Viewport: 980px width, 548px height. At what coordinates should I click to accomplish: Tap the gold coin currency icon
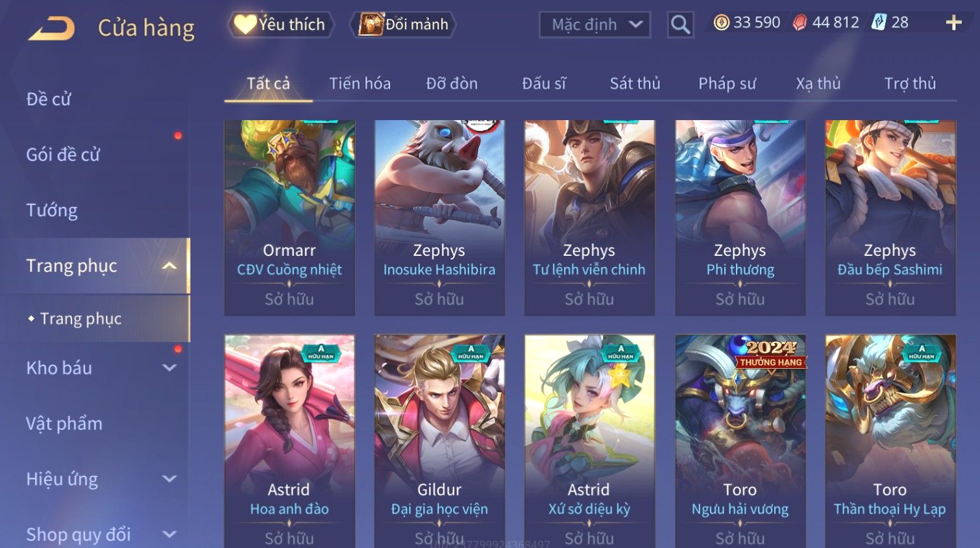pos(721,23)
